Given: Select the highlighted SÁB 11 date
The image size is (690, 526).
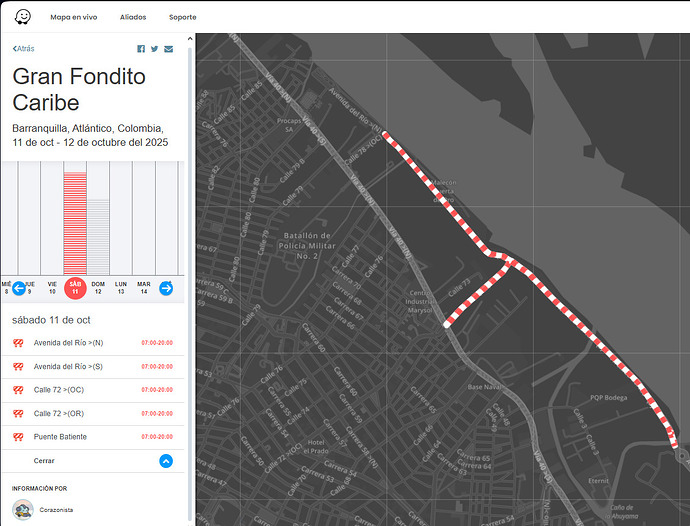Looking at the screenshot, I should pos(75,288).
